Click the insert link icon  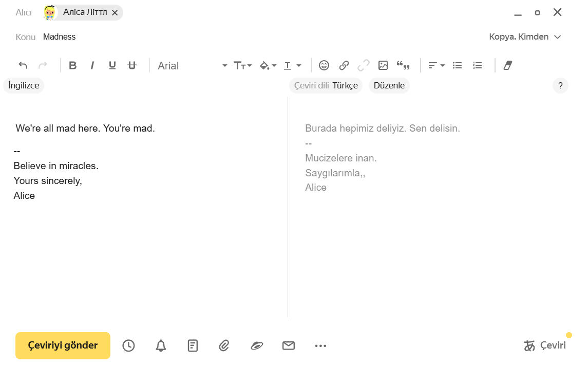(344, 65)
